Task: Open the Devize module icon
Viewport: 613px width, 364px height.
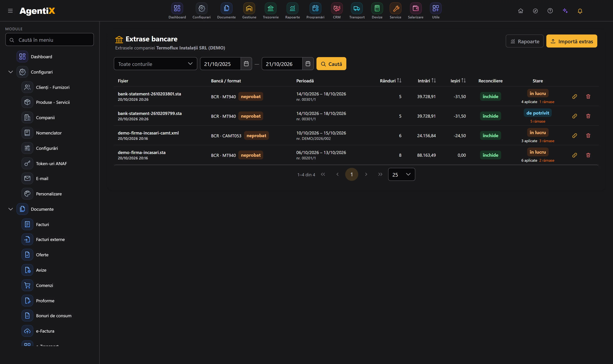Action: [377, 8]
